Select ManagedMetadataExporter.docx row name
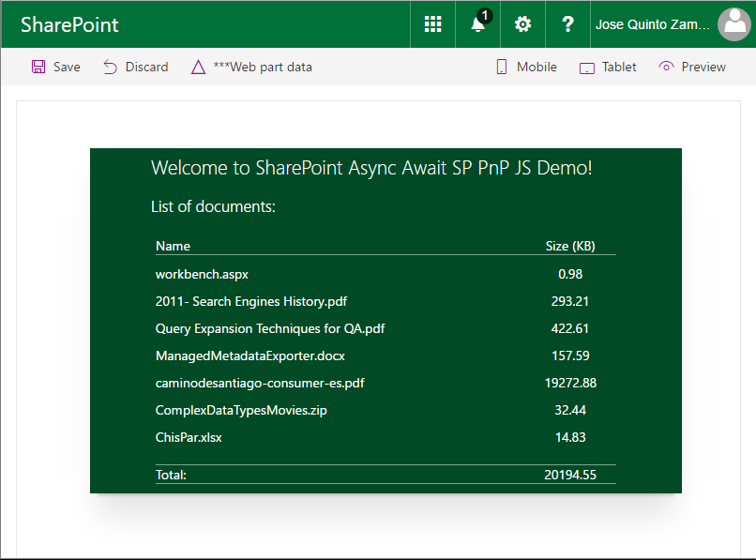Screen dimensions: 756x560 250,356
